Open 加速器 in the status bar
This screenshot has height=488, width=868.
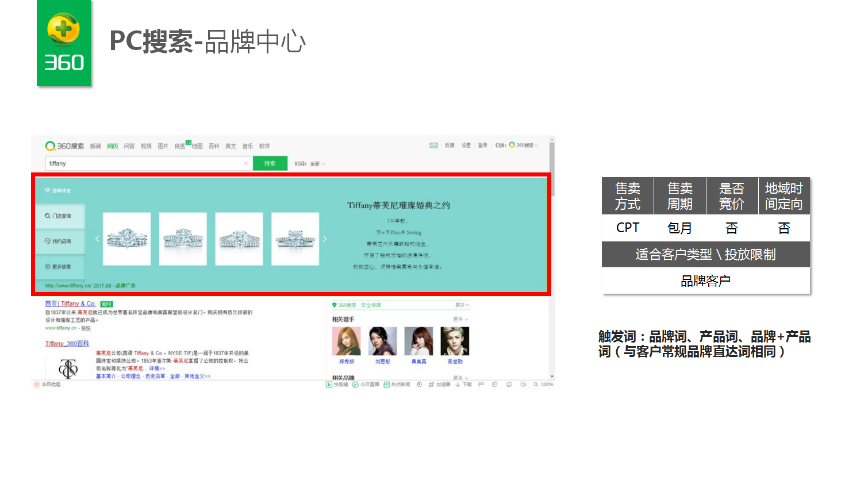click(x=440, y=385)
